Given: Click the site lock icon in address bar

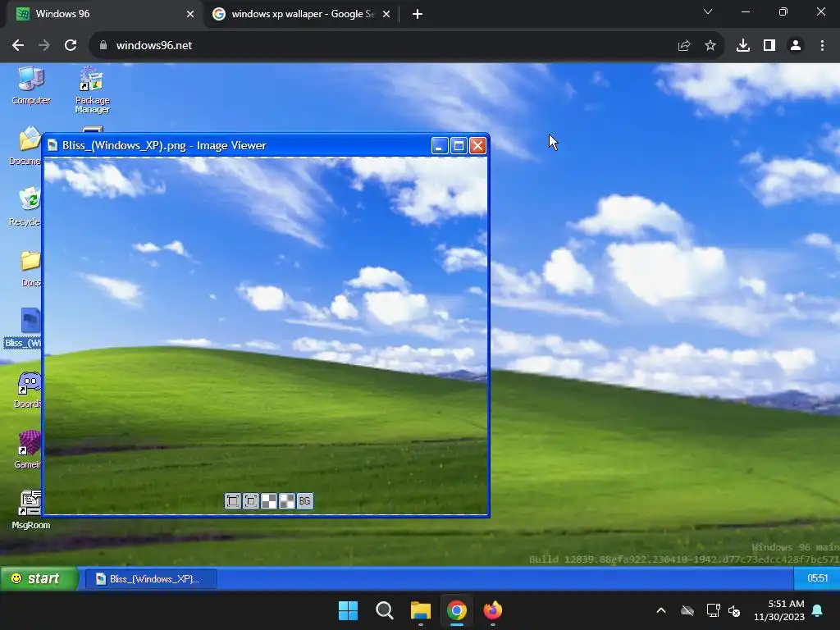Looking at the screenshot, I should pyautogui.click(x=103, y=46).
